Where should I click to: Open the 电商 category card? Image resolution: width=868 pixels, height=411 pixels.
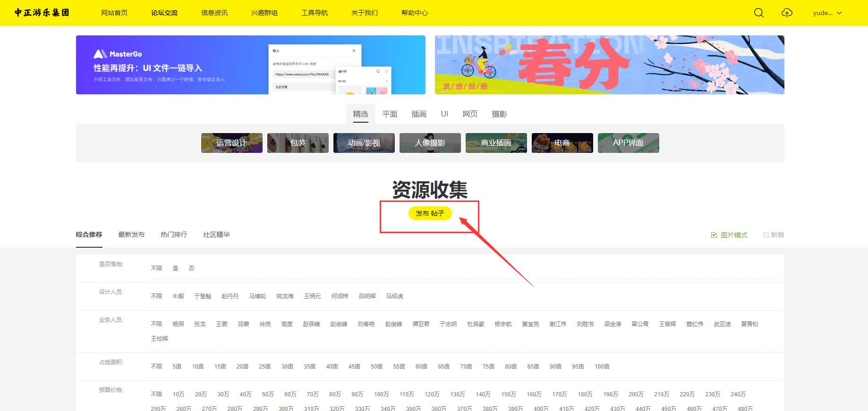point(562,143)
